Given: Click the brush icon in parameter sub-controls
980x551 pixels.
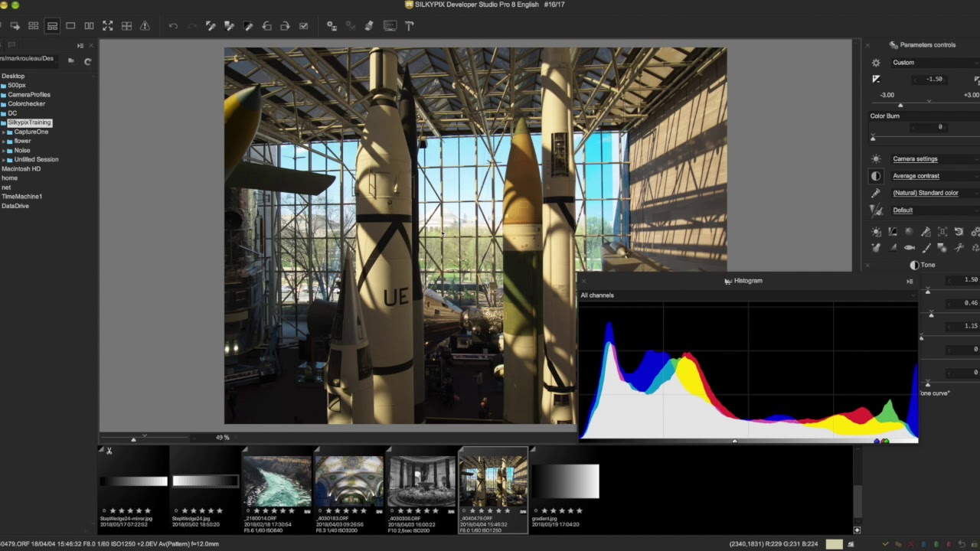Looking at the screenshot, I should click(926, 248).
